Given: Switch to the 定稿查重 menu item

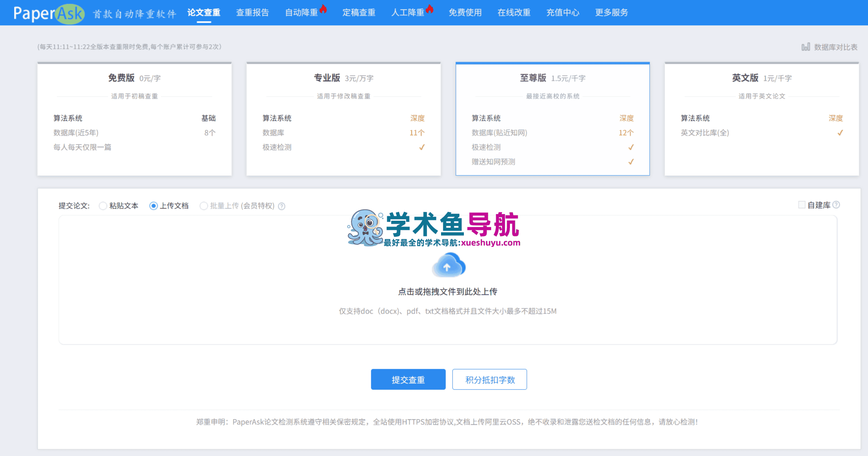Looking at the screenshot, I should click(359, 12).
